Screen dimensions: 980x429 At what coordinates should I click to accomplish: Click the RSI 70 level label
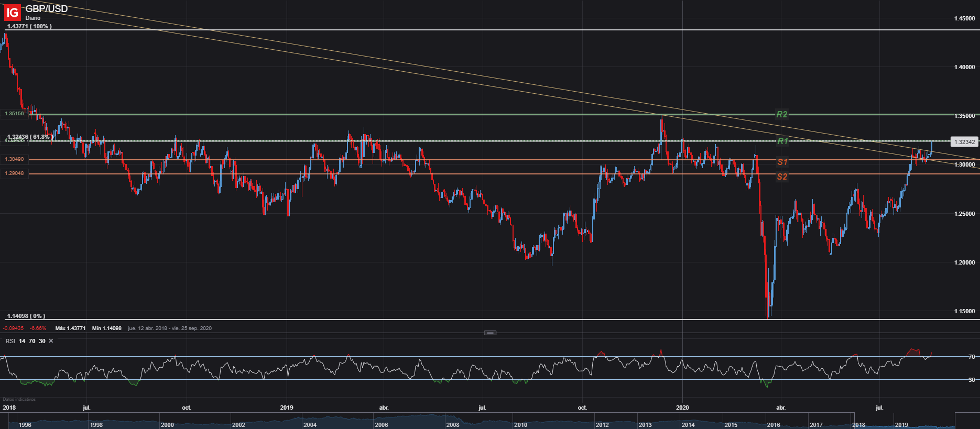(972, 357)
